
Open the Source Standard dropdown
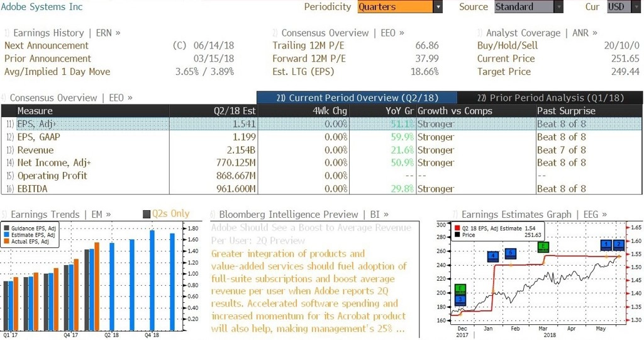tap(528, 6)
